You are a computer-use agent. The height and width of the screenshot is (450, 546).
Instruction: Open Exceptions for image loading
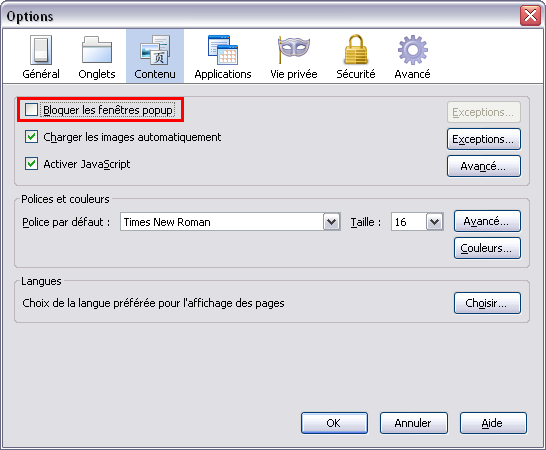484,139
